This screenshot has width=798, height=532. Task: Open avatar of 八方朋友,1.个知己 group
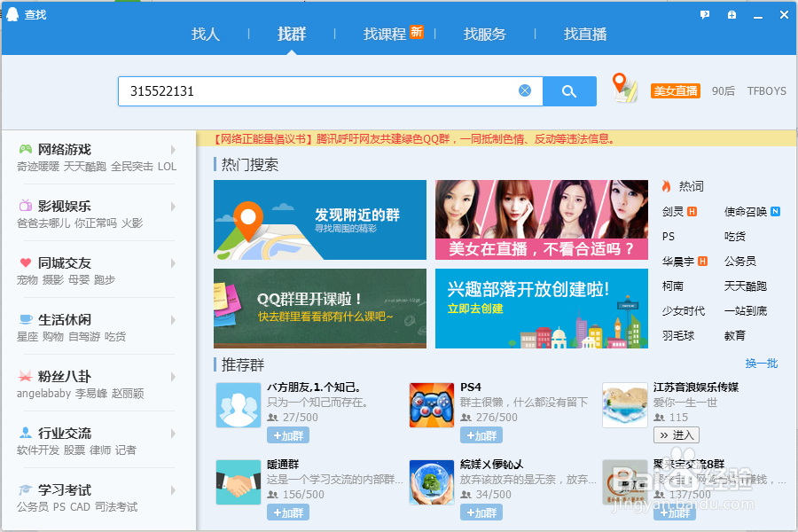pos(239,405)
